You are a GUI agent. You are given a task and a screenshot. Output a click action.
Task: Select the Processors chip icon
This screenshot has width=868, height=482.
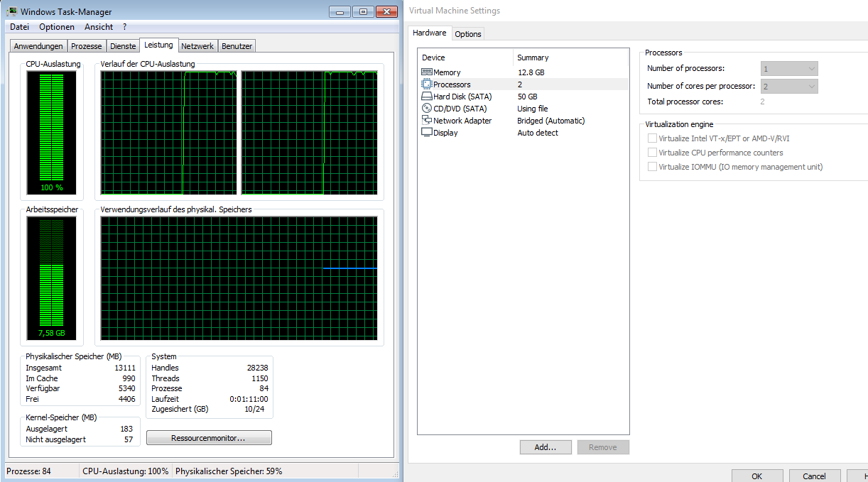426,84
